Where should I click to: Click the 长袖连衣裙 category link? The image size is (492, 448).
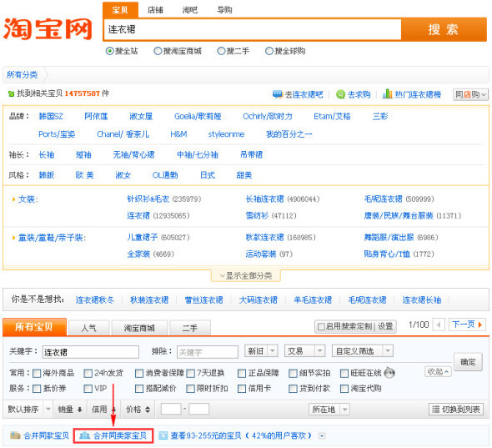264,199
